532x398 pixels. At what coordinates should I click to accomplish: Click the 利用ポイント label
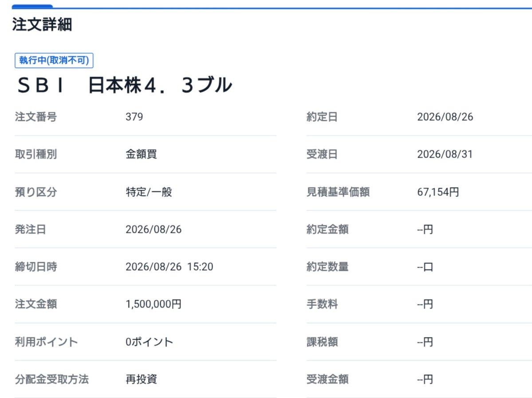pyautogui.click(x=46, y=342)
